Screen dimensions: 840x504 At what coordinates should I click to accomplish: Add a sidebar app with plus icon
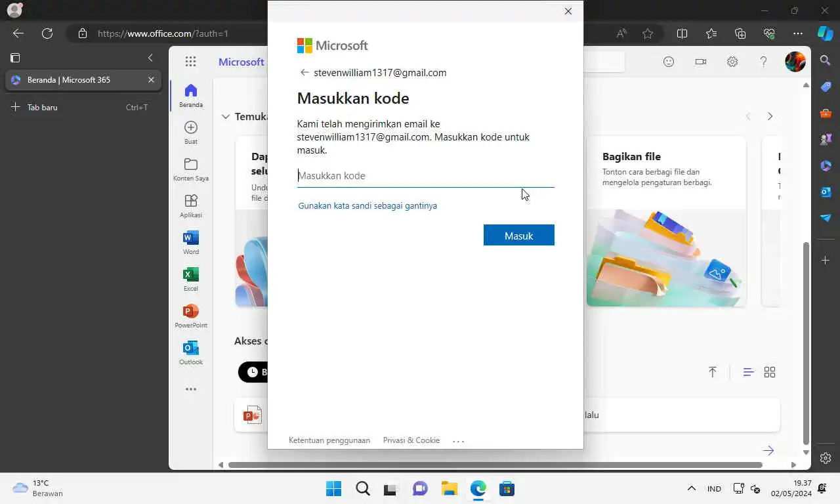(826, 261)
